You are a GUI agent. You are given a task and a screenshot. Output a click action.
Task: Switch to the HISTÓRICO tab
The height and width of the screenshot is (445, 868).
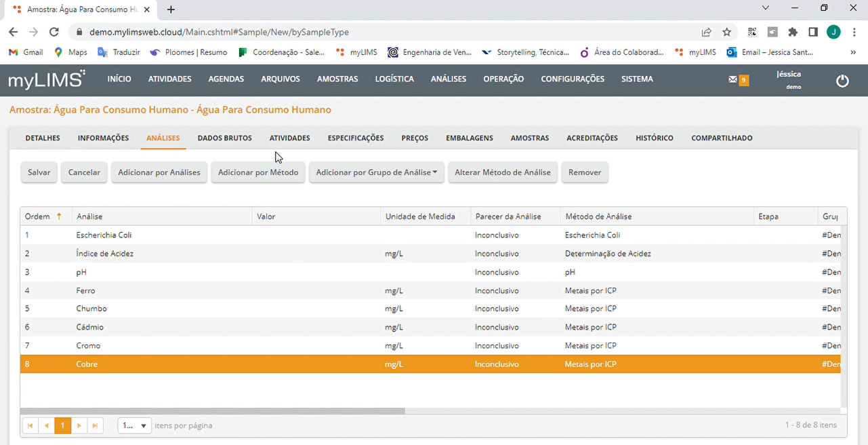655,138
